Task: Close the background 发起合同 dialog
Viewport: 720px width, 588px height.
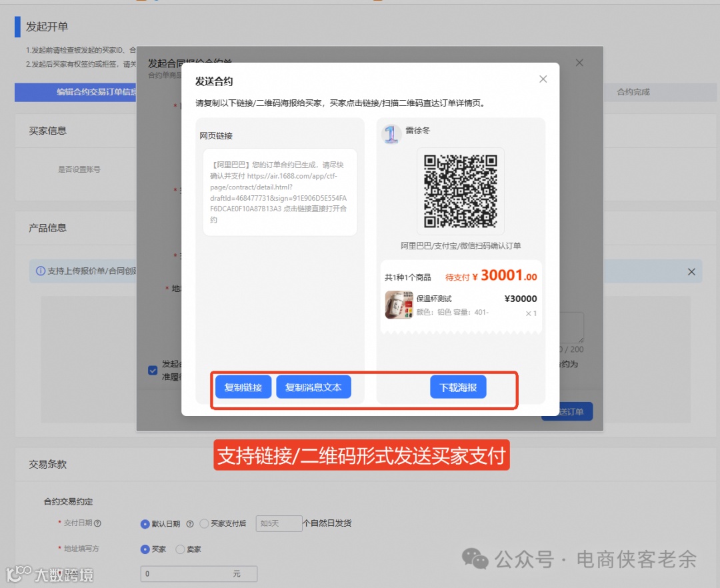Action: [579, 63]
